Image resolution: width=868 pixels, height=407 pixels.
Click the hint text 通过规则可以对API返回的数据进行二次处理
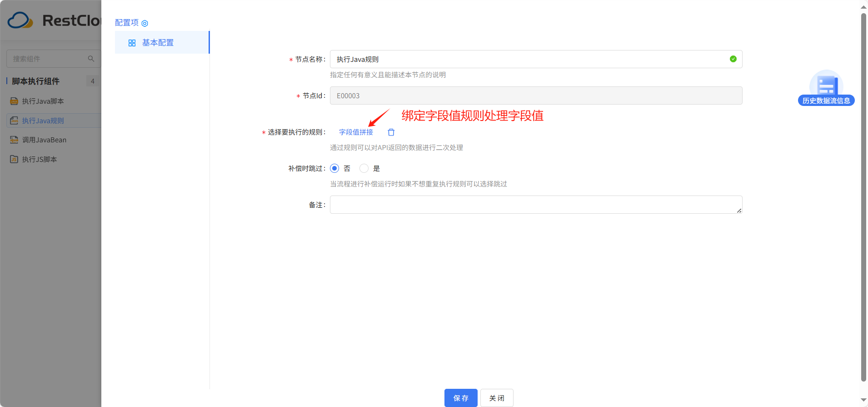pyautogui.click(x=396, y=147)
